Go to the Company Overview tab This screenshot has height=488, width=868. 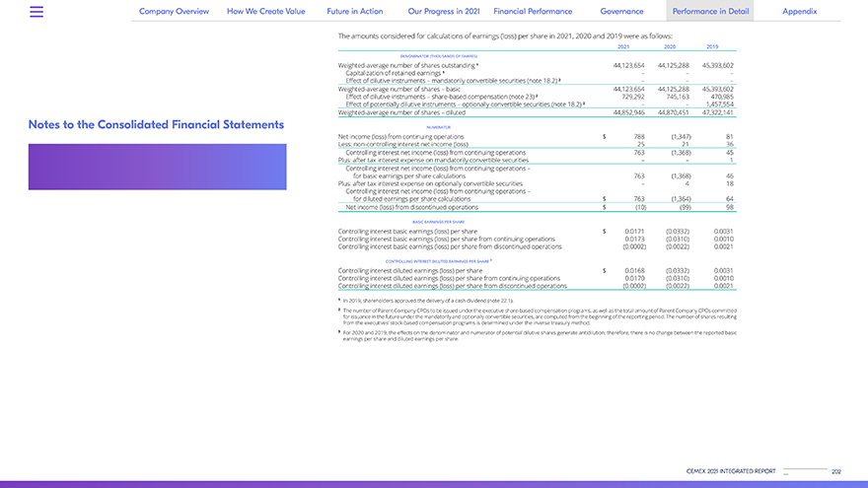coord(174,11)
